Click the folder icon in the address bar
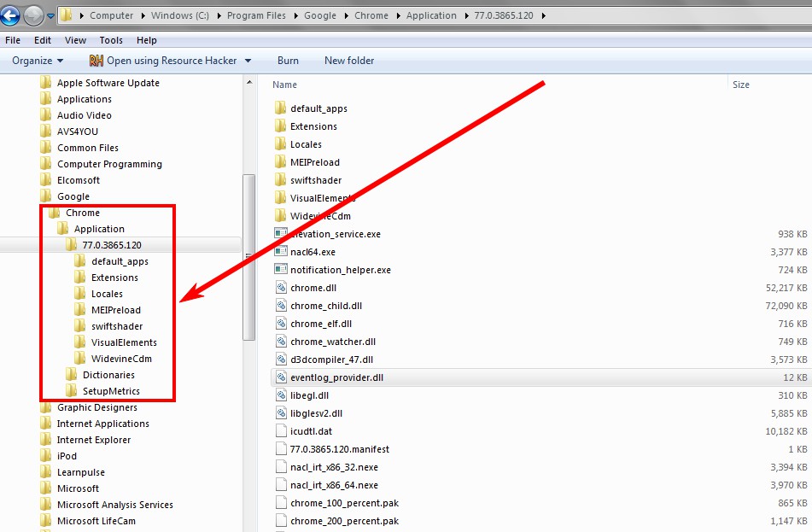 click(66, 15)
